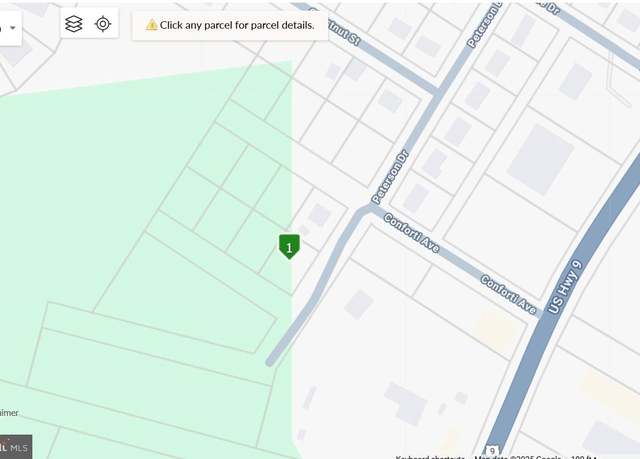Screen dimensions: 640x459
Task: Open the disclaimer link at left edge
Action: coord(9,412)
